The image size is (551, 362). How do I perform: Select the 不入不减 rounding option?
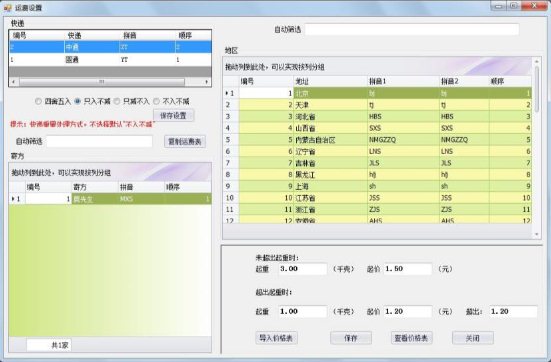point(156,101)
